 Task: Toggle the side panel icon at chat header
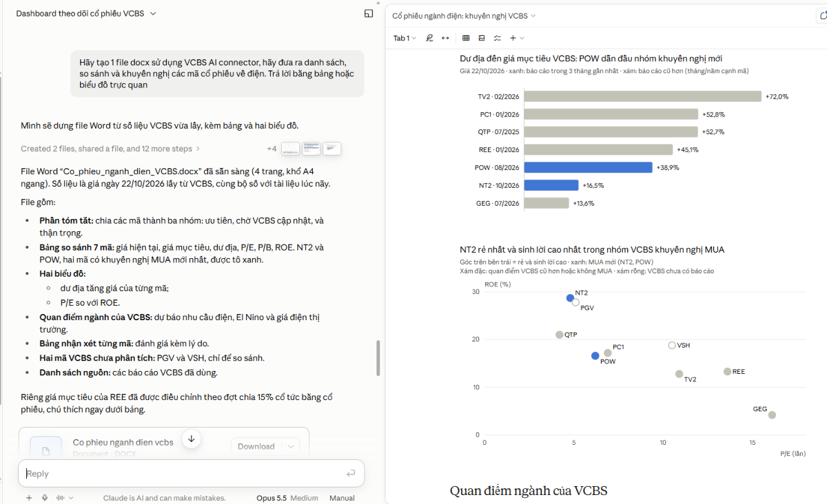pos(369,13)
